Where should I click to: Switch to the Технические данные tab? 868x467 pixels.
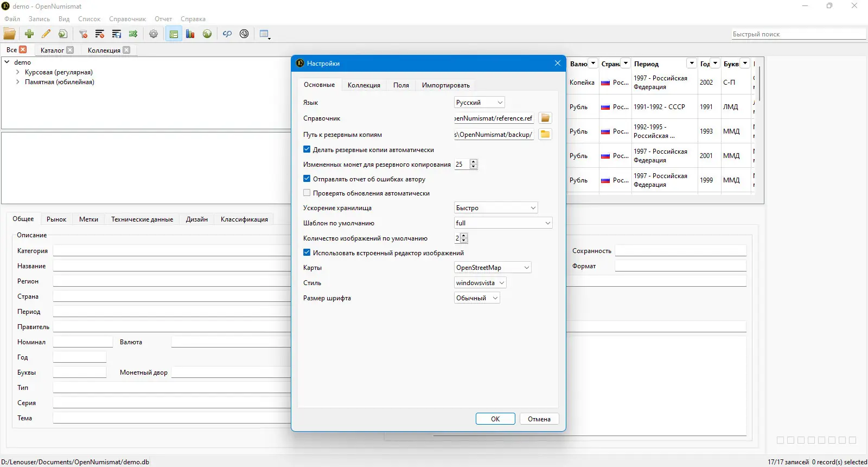tap(142, 219)
